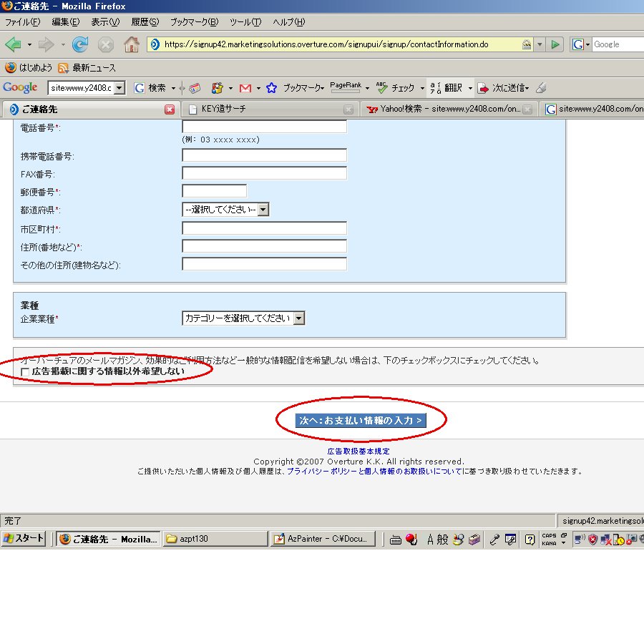Click the bookmark star in Google toolbar
Image resolution: width=644 pixels, height=644 pixels.
(x=271, y=88)
